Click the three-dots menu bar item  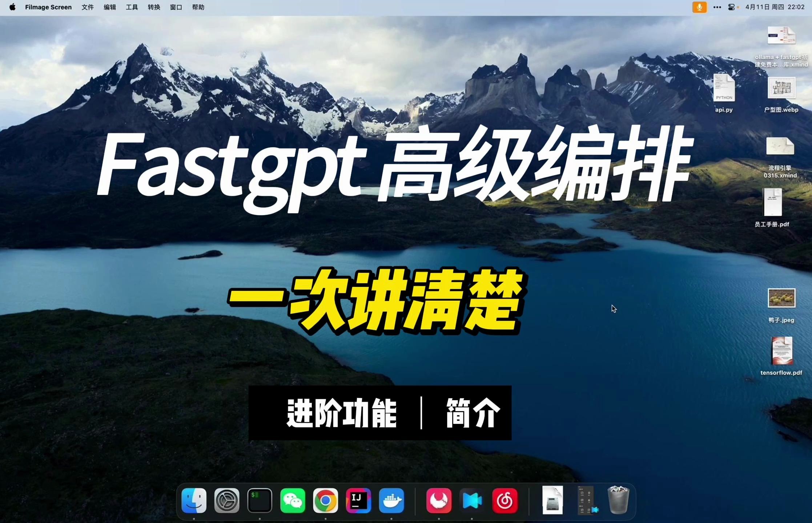coord(717,7)
